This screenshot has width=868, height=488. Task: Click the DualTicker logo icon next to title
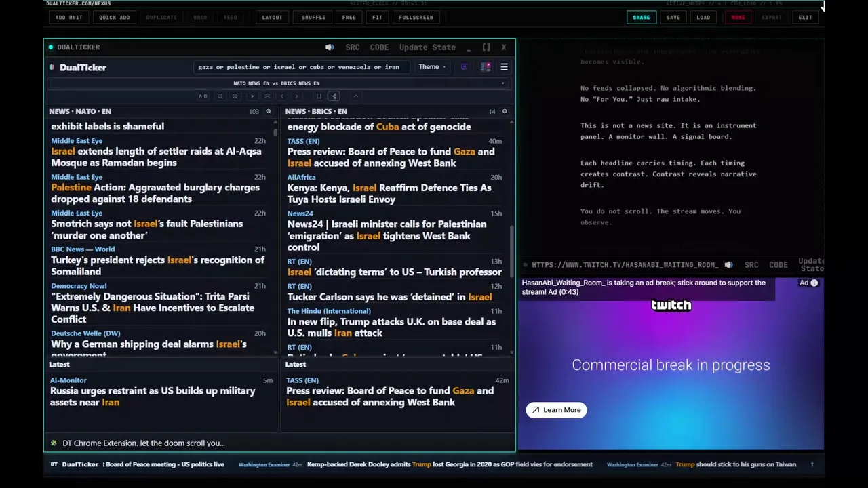(52, 68)
